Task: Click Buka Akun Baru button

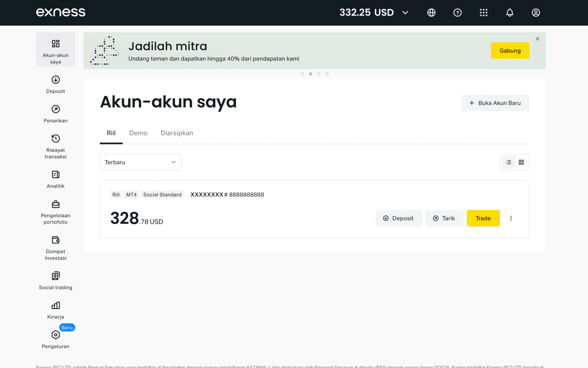Action: coord(495,103)
